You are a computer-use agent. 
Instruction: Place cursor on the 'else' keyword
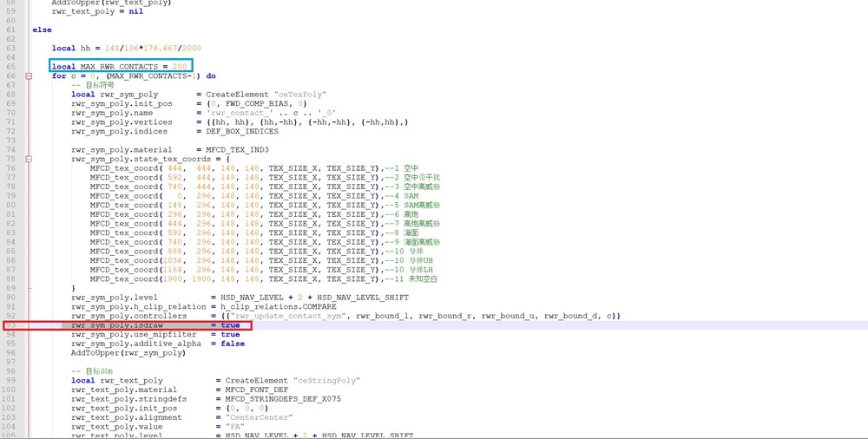(42, 29)
